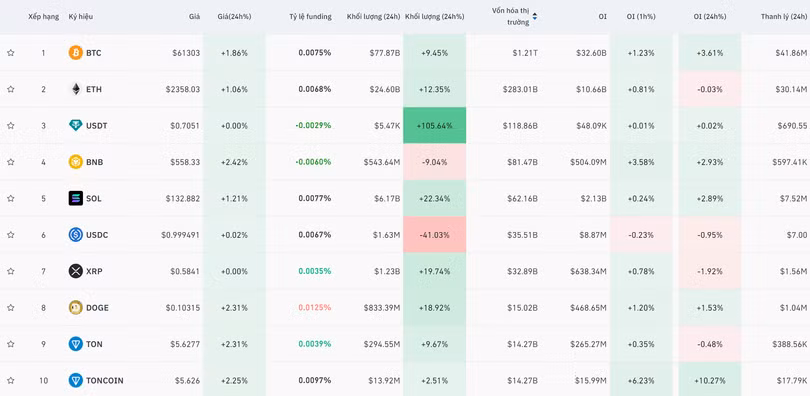810x396 pixels.
Task: Open the XRP symbol link
Action: click(94, 271)
